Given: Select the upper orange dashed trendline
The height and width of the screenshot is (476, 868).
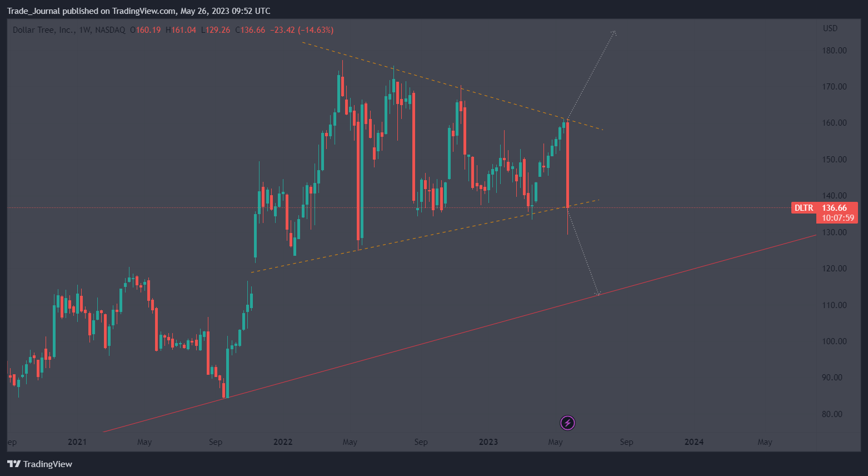Looking at the screenshot, I should pos(453,86).
